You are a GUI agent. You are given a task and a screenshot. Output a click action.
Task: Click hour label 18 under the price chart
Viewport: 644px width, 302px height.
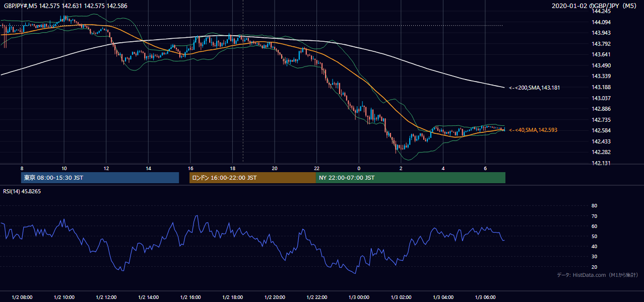tap(232, 168)
